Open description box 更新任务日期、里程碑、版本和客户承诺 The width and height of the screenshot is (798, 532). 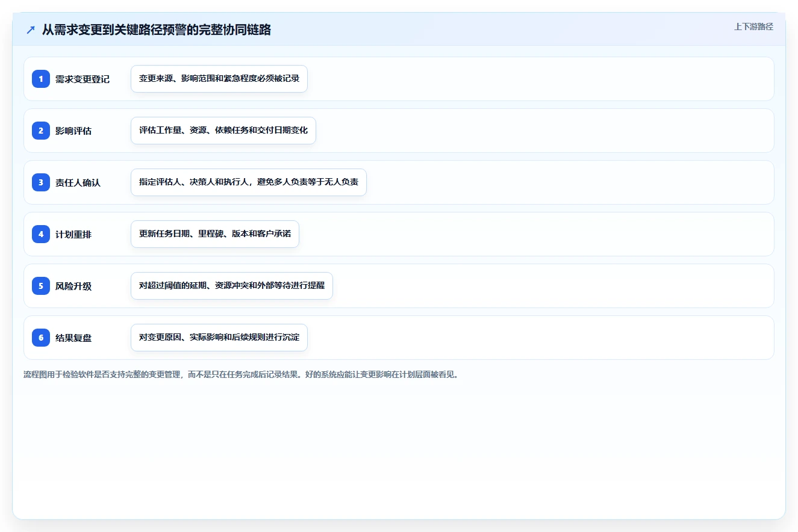[x=215, y=234]
